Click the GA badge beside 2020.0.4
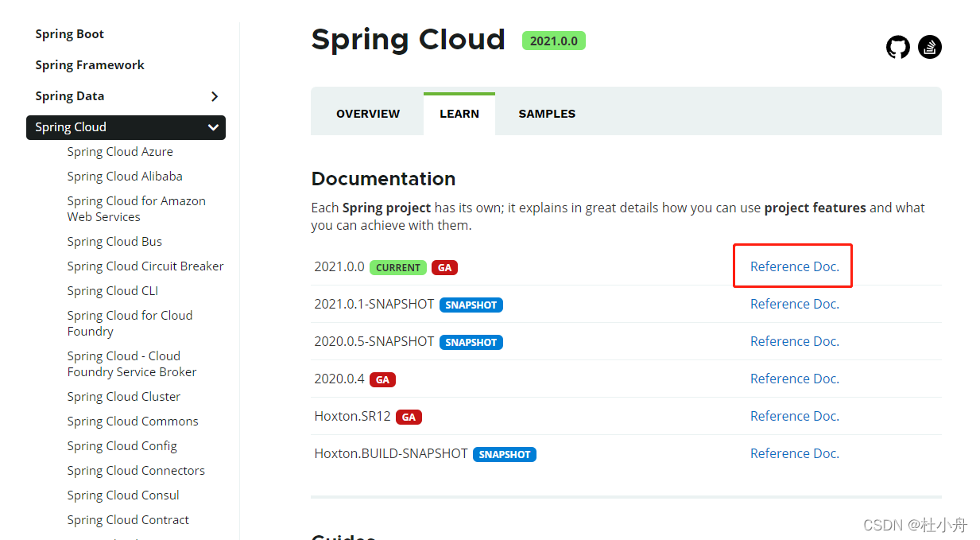This screenshot has width=980, height=540. click(x=382, y=379)
